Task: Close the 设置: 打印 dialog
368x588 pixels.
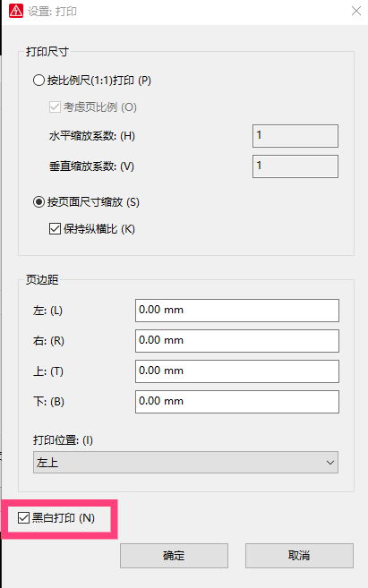Action: click(x=356, y=11)
